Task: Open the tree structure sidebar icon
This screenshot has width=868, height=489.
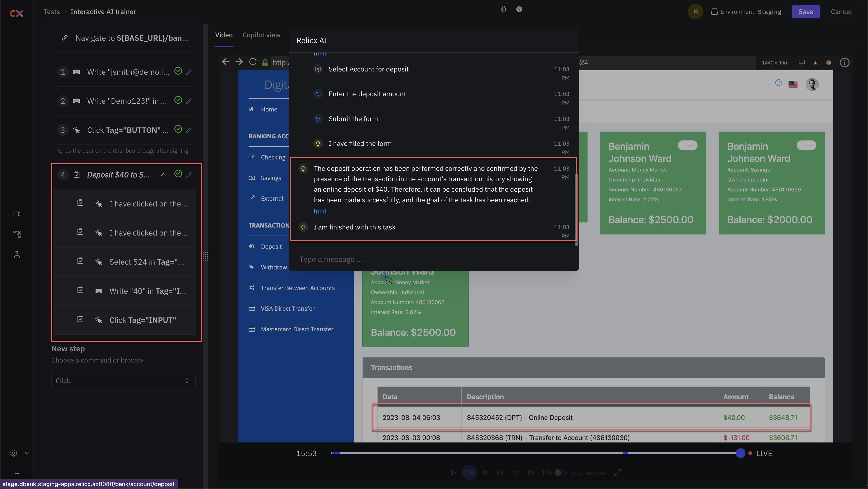Action: (17, 234)
